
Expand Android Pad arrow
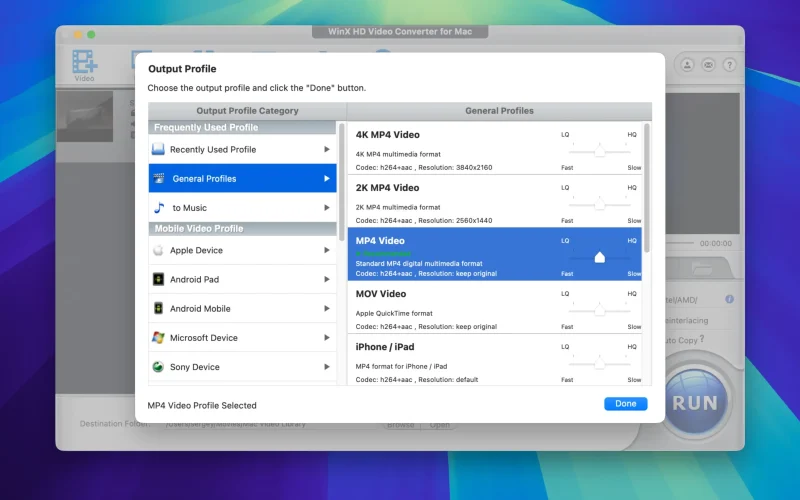pos(327,279)
